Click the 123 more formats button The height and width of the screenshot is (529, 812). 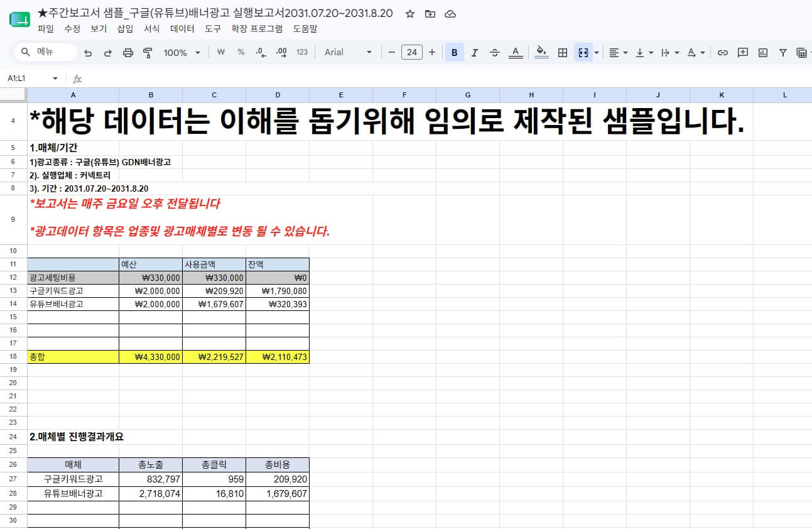click(x=302, y=52)
